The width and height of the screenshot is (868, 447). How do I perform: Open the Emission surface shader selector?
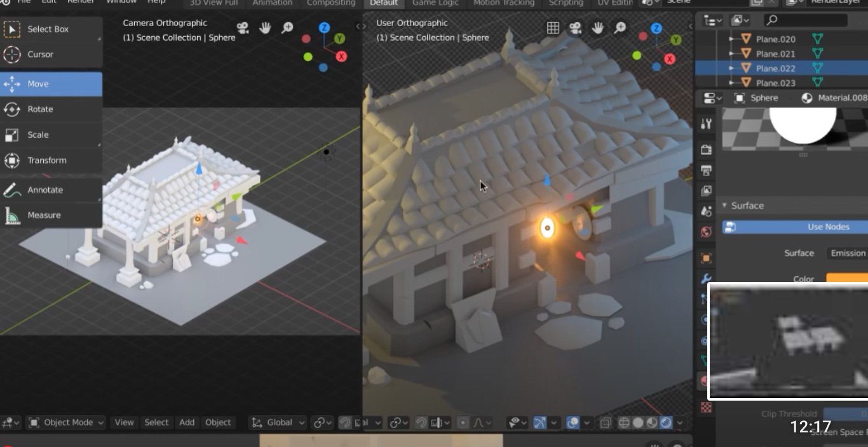[x=847, y=253]
